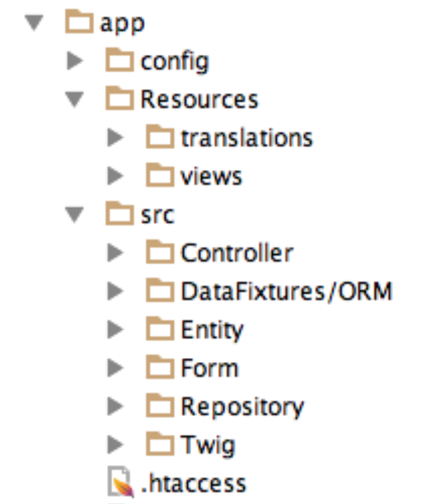The height and width of the screenshot is (504, 425).
Task: Select the DataFixtures/ORM folder label
Action: pyautogui.click(x=286, y=291)
